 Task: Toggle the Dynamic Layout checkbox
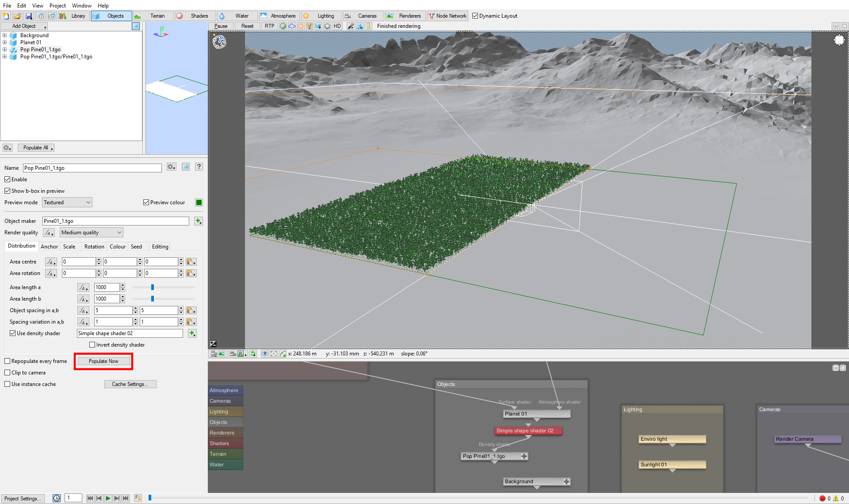[475, 16]
